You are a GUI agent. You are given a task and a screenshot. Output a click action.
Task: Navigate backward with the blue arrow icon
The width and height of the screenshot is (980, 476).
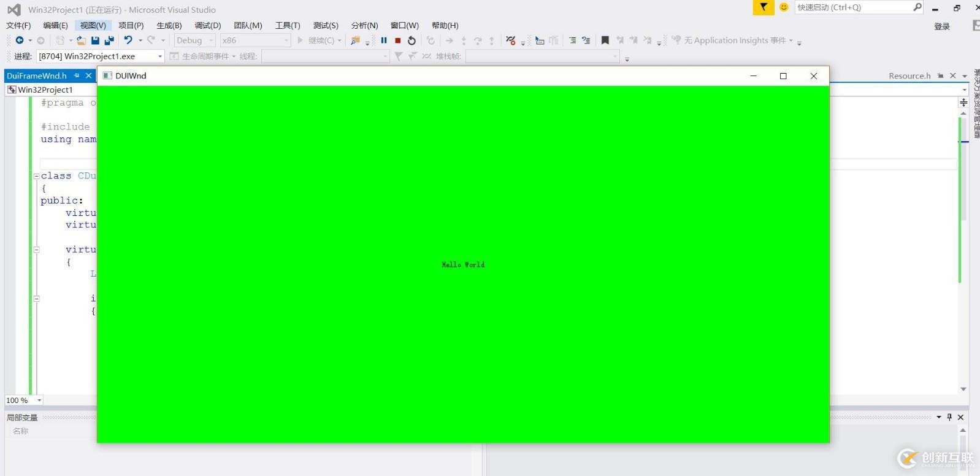20,40
